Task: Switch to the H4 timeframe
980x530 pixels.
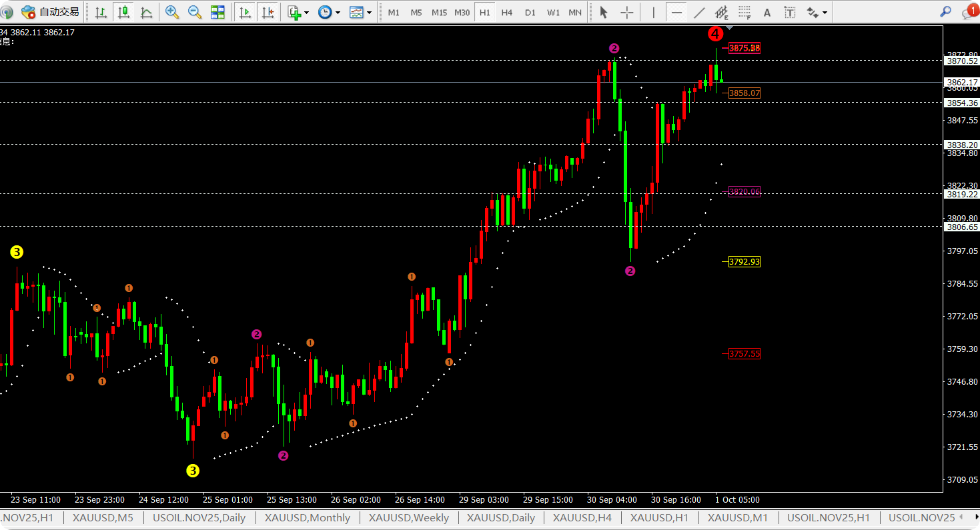Action: coord(507,12)
